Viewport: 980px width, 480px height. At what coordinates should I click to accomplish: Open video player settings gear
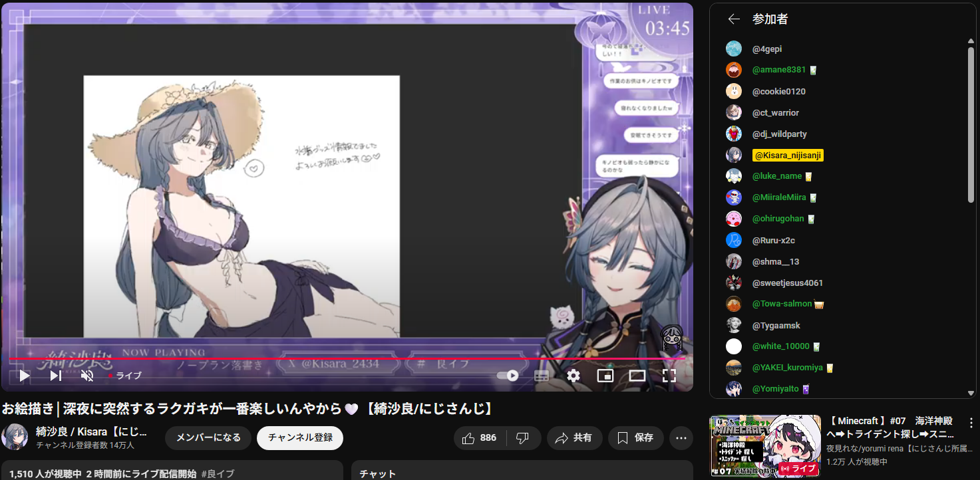pos(573,376)
